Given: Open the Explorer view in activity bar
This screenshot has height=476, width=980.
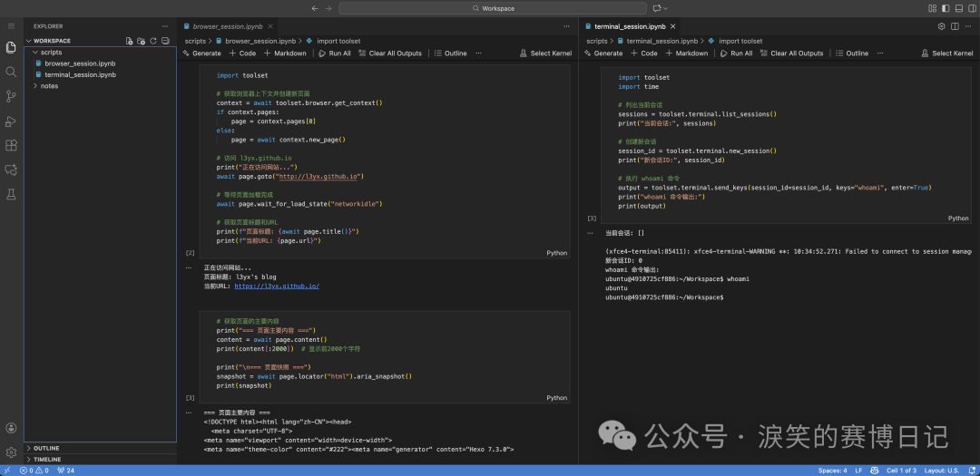Looking at the screenshot, I should click(11, 47).
